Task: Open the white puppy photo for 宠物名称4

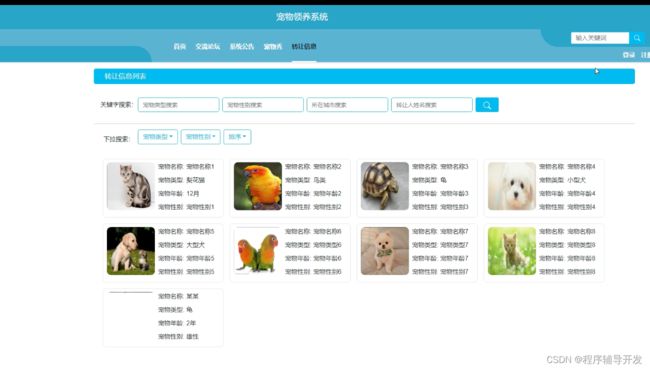Action: point(512,186)
